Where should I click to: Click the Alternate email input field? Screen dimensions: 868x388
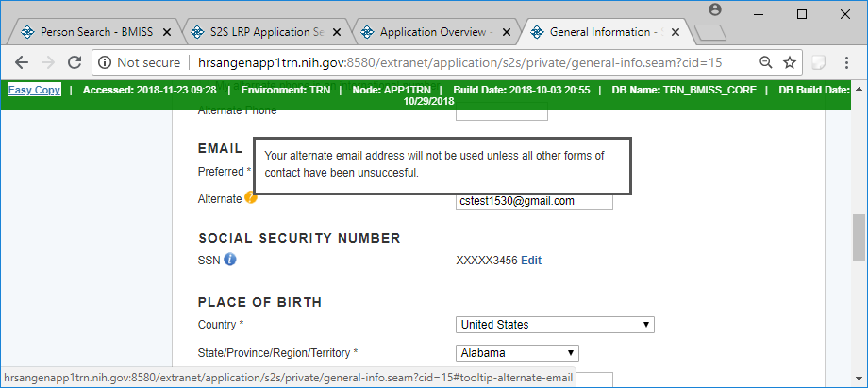coord(534,201)
